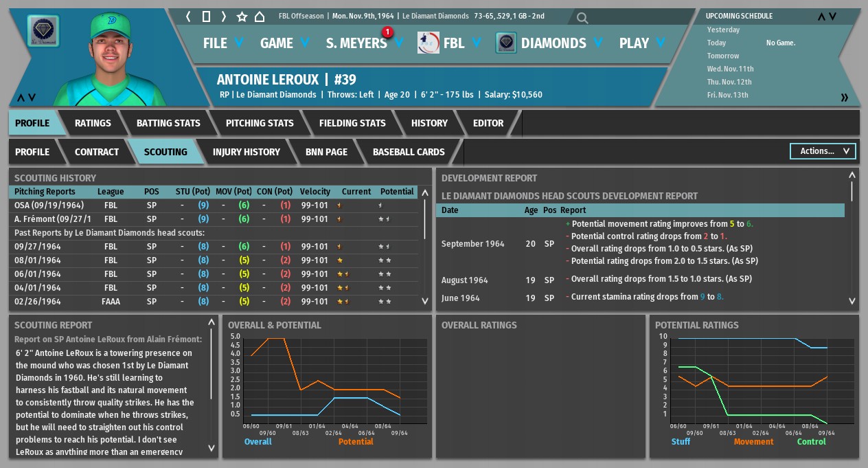Open the INJURY HISTORY sub-tab
Viewport: 868px width, 468px height.
pos(246,152)
